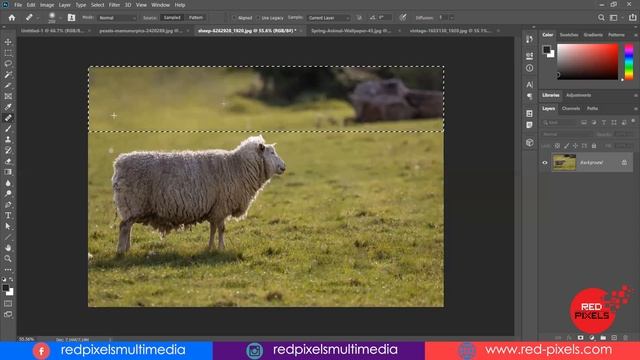Open the layer blend mode dropdown
The image size is (640, 360).
[x=567, y=134]
